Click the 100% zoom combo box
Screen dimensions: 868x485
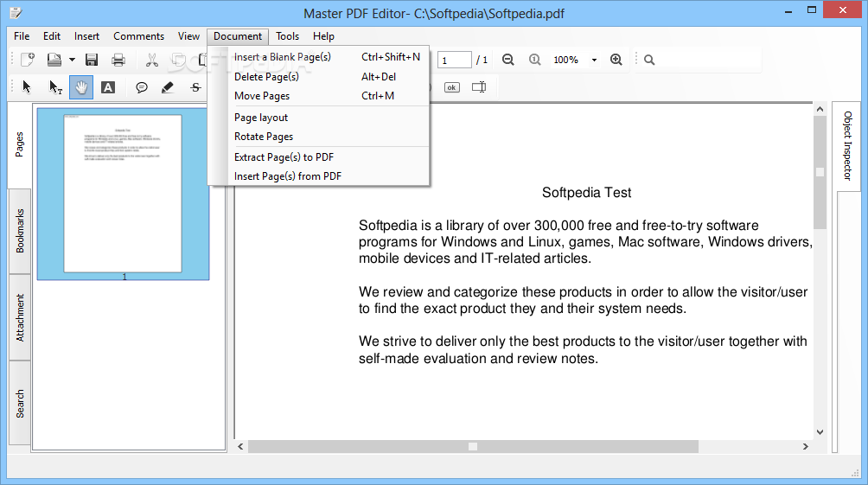(575, 60)
